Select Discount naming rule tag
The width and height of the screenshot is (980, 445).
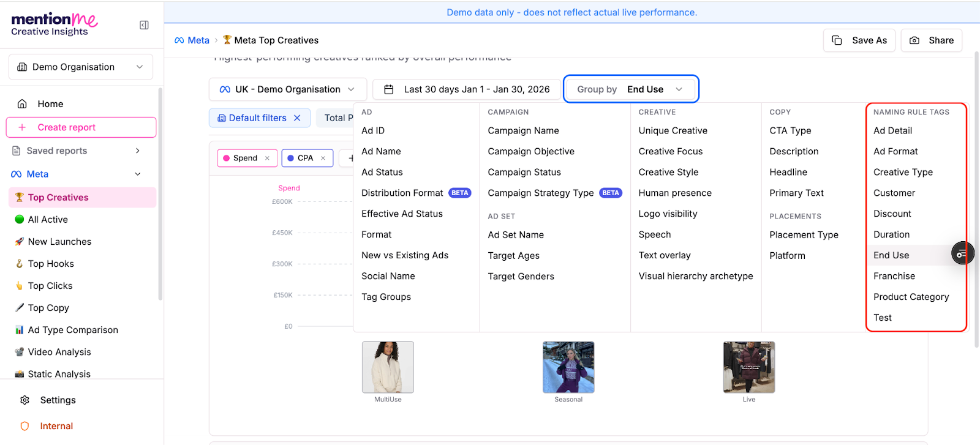tap(892, 214)
